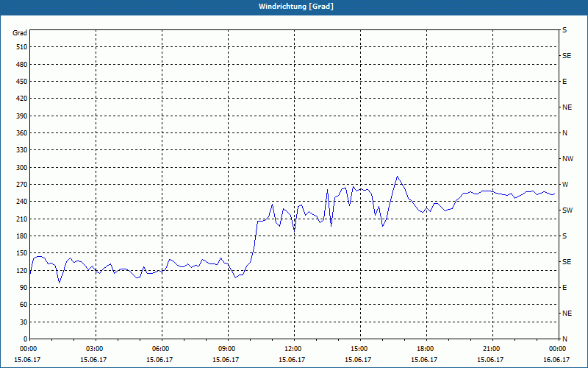Select the 420 degree axis label
Image resolution: width=588 pixels, height=368 pixels.
point(22,99)
